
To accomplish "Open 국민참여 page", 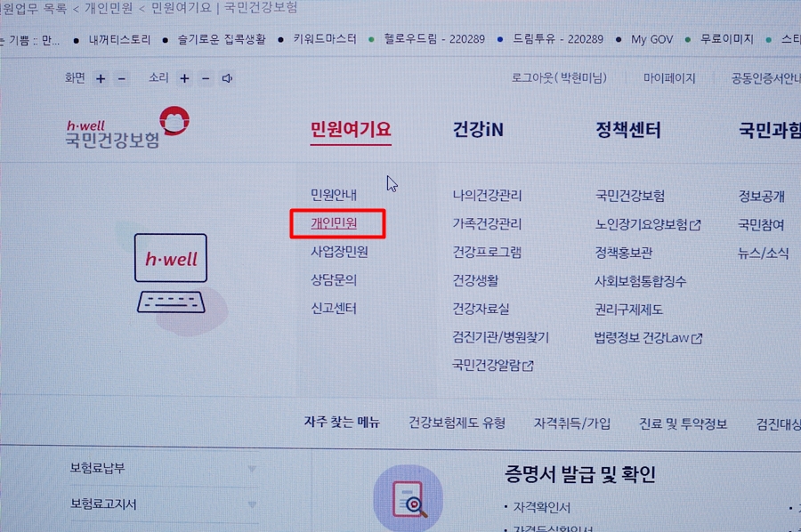I will click(x=761, y=225).
